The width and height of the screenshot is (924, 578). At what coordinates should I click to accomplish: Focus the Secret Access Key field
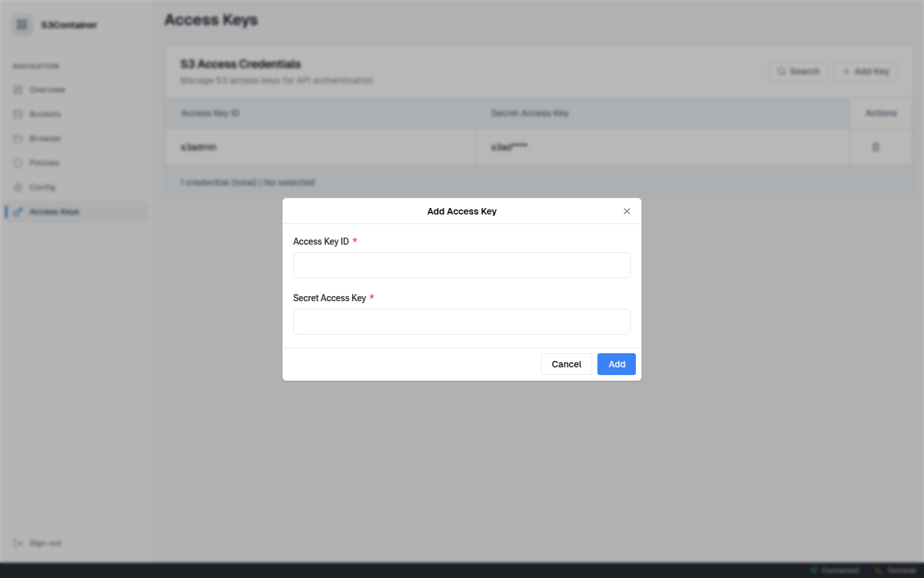click(x=461, y=321)
